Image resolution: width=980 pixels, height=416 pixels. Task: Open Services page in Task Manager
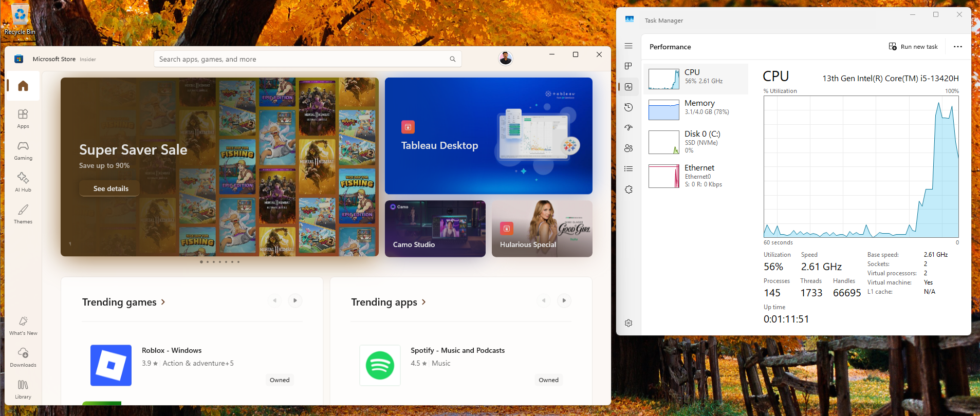(628, 190)
